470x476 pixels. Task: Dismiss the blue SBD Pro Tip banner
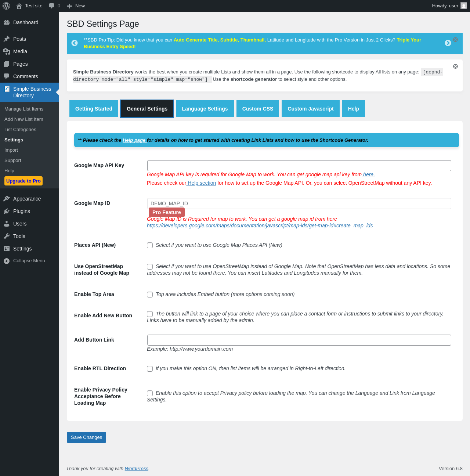click(455, 39)
